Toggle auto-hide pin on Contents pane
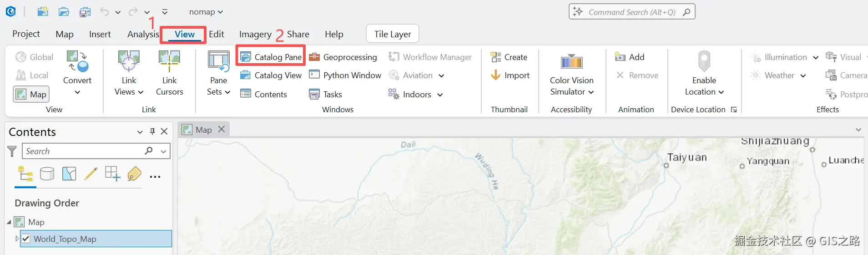This screenshot has height=255, width=868. click(x=152, y=132)
